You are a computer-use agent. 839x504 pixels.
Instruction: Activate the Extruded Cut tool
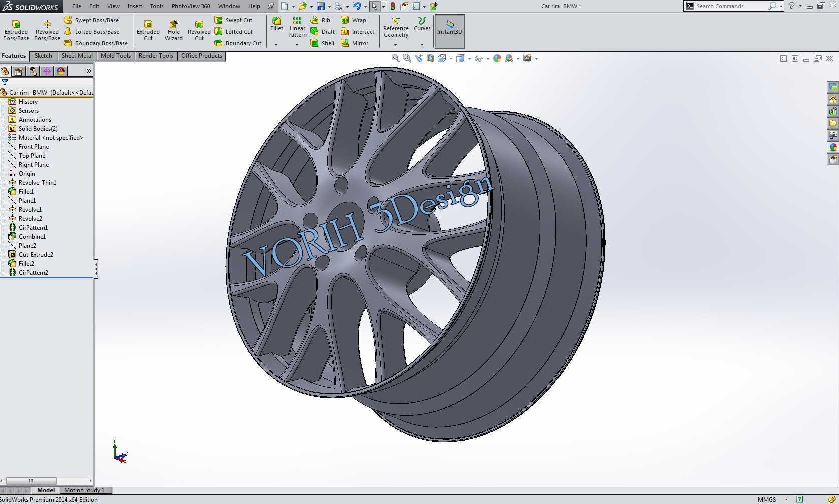[x=148, y=31]
